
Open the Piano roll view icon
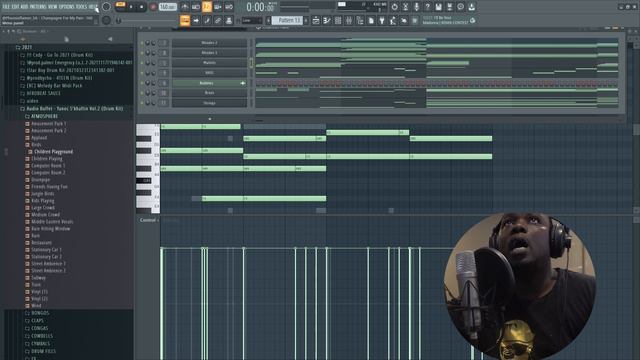[x=327, y=20]
